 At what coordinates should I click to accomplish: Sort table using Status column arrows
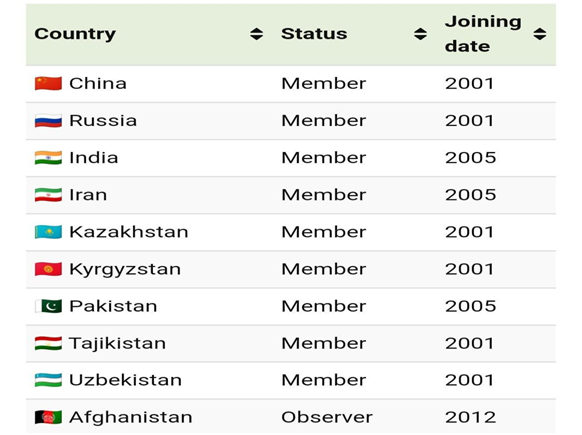click(420, 34)
